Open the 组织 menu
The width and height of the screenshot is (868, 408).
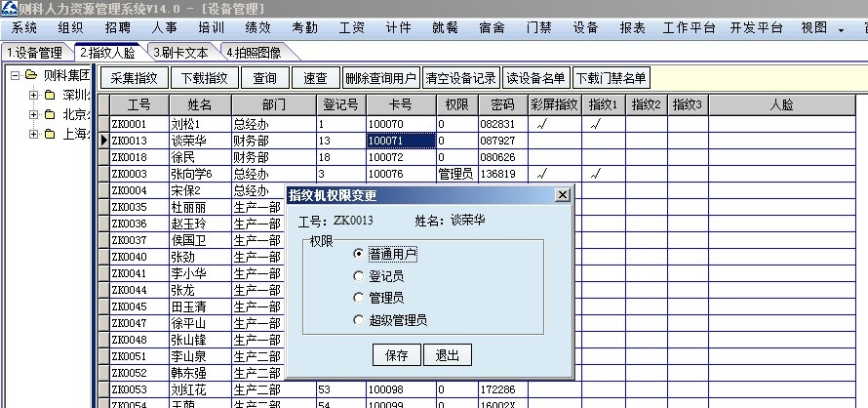pos(71,27)
